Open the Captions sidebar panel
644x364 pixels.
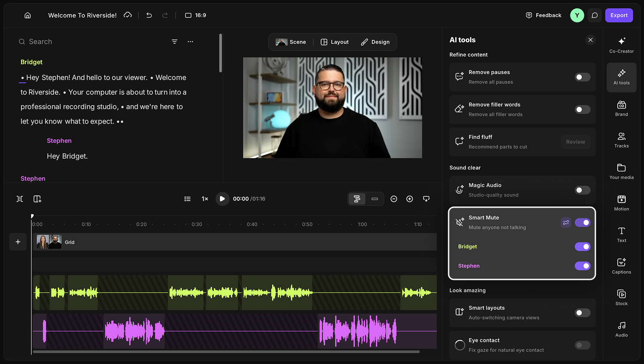tap(621, 266)
